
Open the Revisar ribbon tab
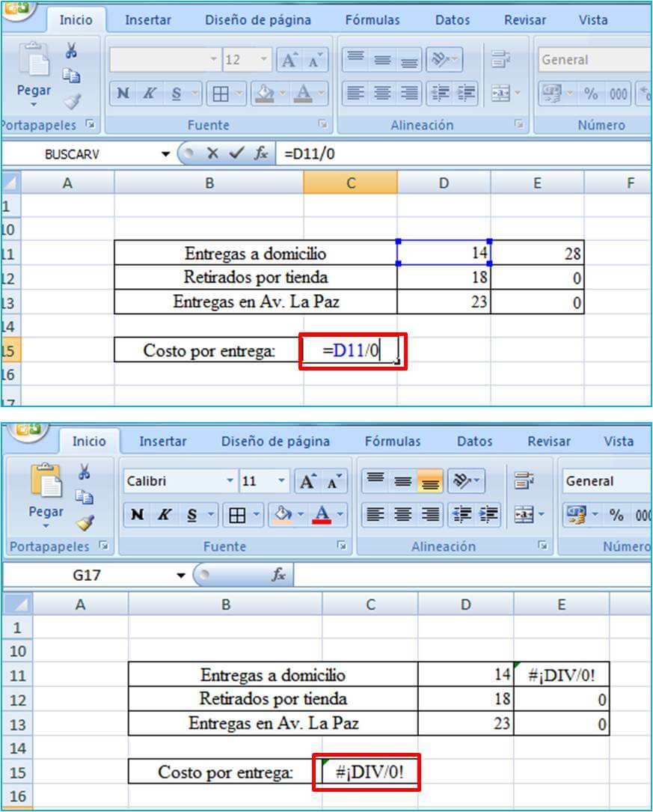(x=524, y=20)
